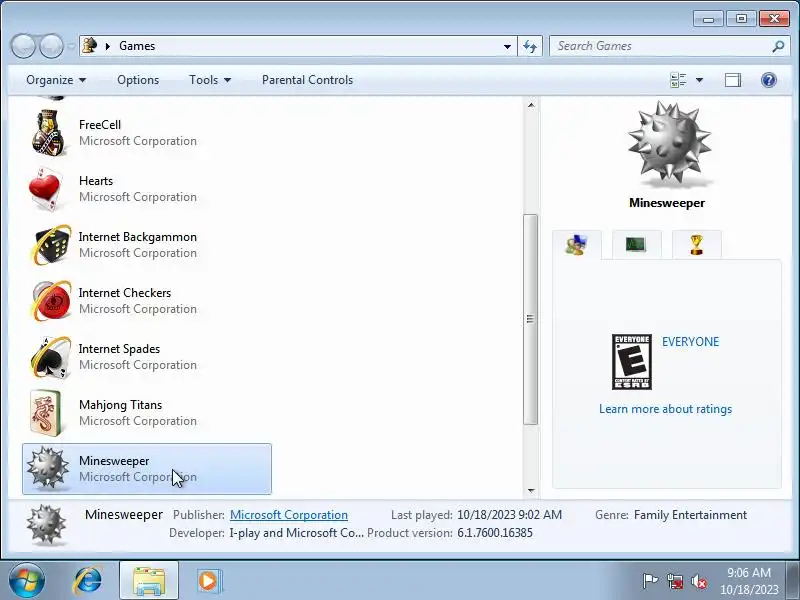This screenshot has height=600, width=800.
Task: Open the Help icon
Action: [x=768, y=80]
